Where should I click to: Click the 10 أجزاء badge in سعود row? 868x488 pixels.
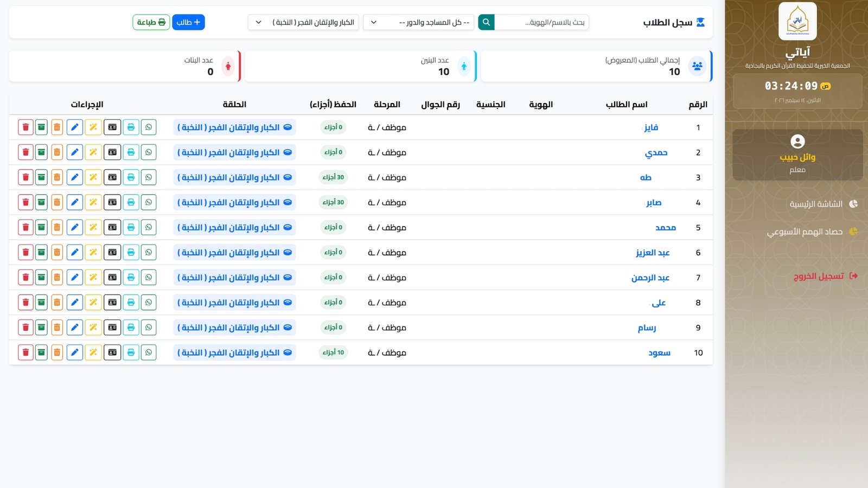tap(334, 352)
